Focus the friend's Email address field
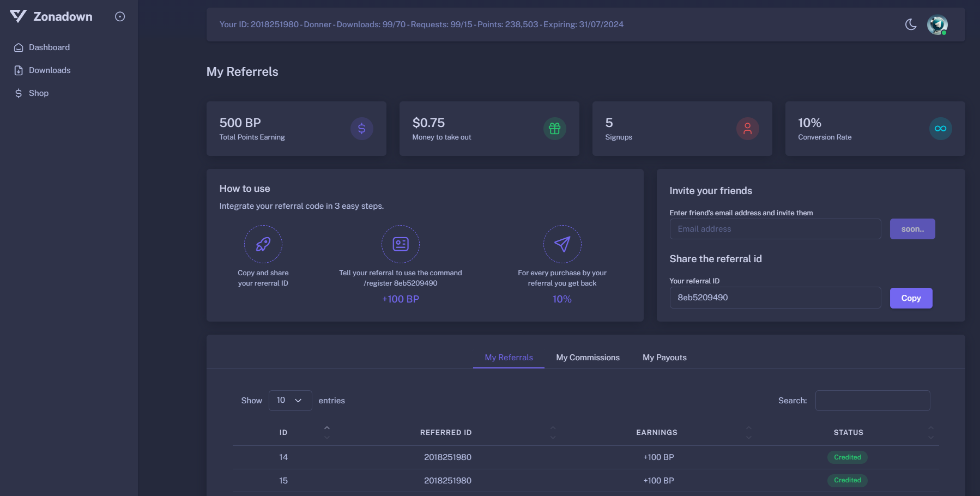980x496 pixels. pos(775,229)
